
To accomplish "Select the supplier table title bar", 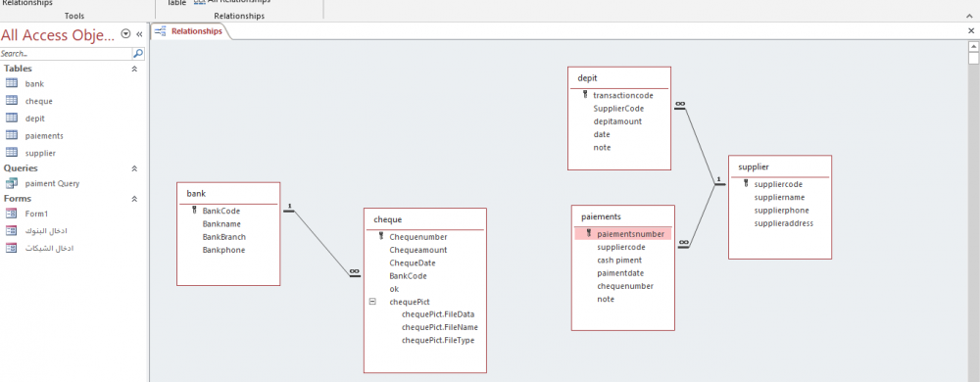I will (780, 167).
